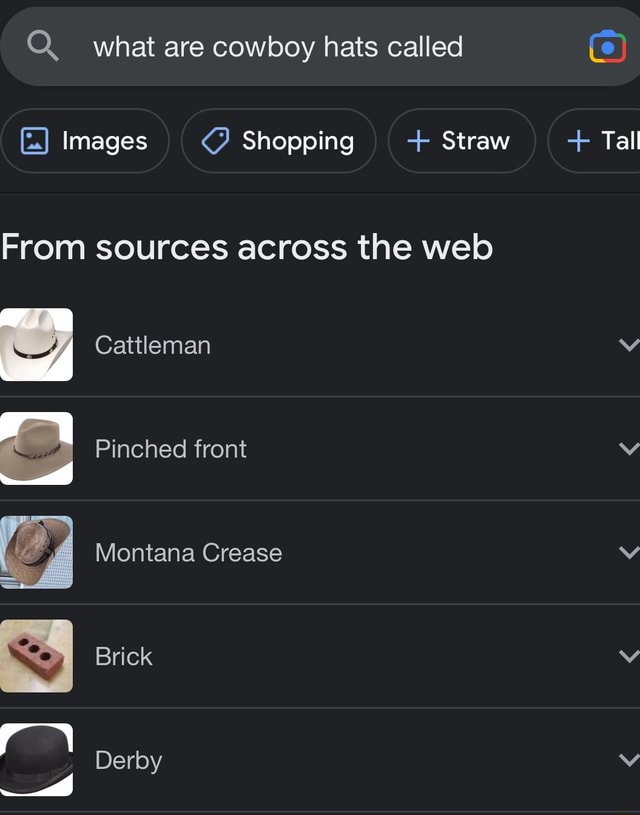Click the Cattleman hat thumbnail image
Image resolution: width=640 pixels, height=815 pixels.
(x=37, y=345)
